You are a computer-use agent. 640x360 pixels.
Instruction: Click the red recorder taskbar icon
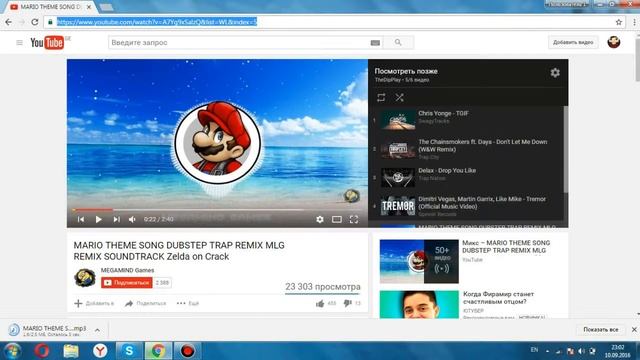(x=187, y=351)
